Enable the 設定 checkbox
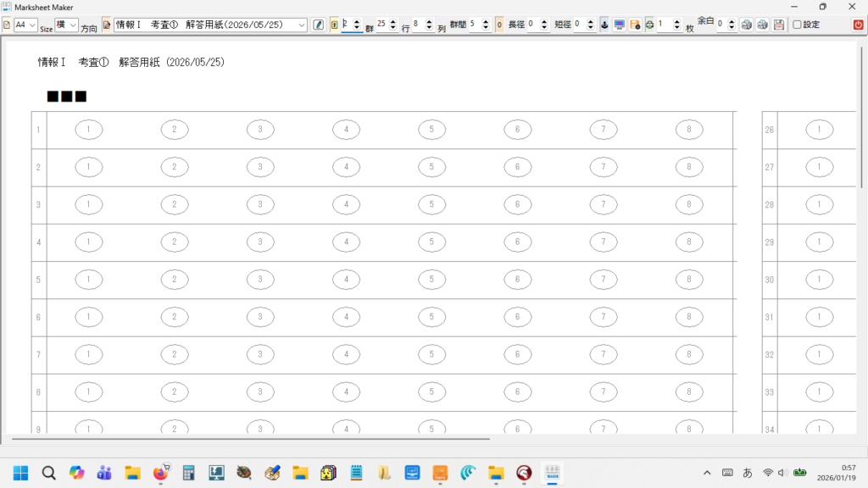 click(x=797, y=25)
